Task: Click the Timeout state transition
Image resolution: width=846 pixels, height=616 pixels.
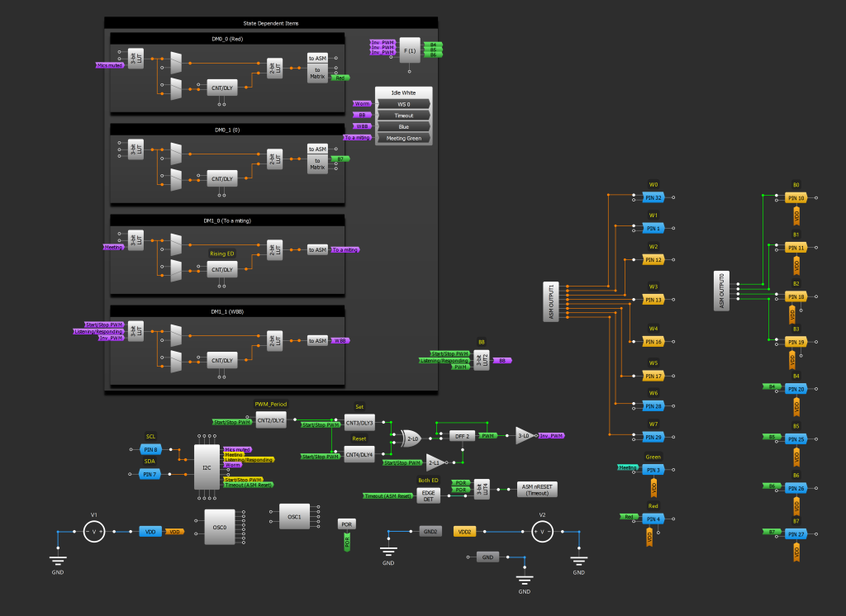Action: 403,116
